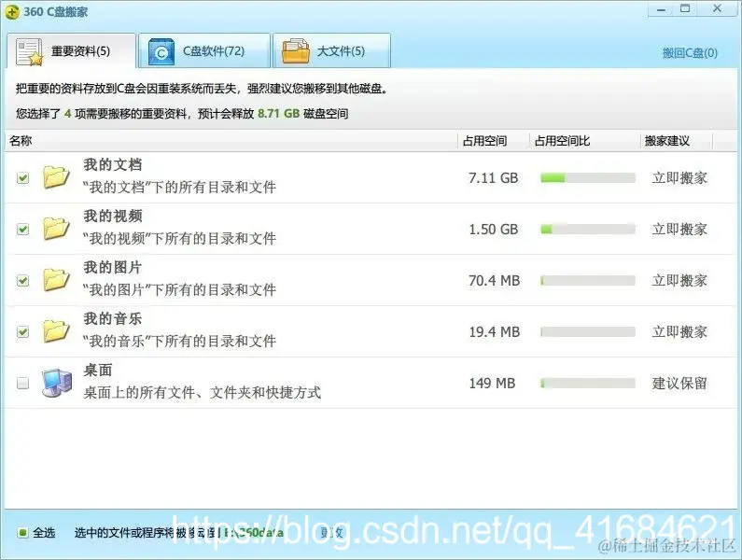Click the 我的文档 folder icon

click(x=56, y=177)
